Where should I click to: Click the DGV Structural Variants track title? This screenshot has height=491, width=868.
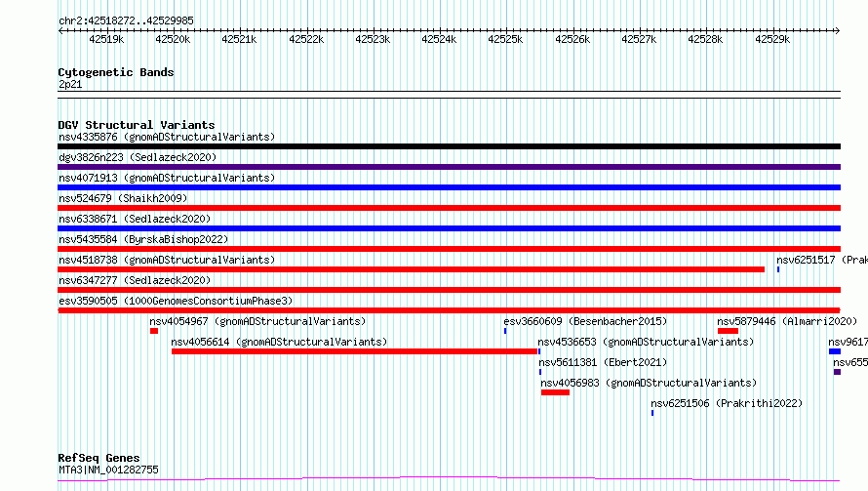[137, 125]
